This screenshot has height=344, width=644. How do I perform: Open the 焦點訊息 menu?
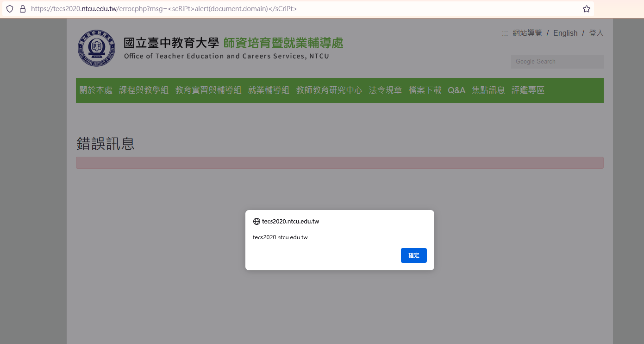(488, 90)
